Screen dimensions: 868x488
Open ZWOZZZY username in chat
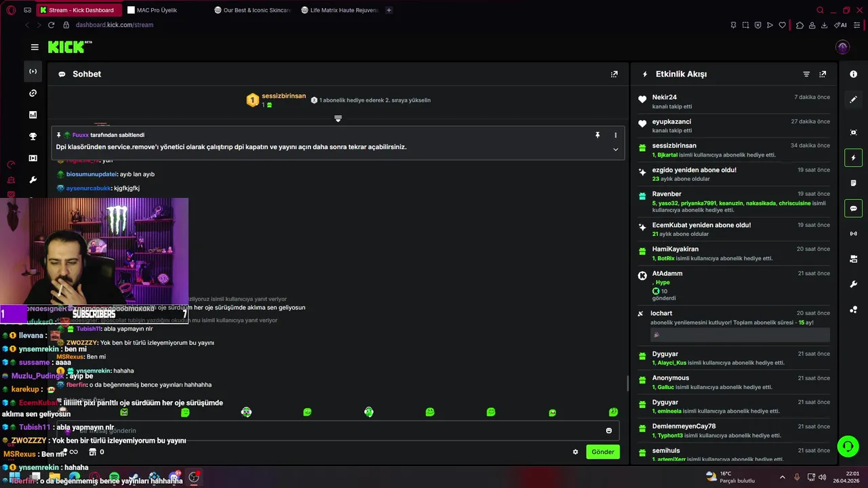(82, 343)
